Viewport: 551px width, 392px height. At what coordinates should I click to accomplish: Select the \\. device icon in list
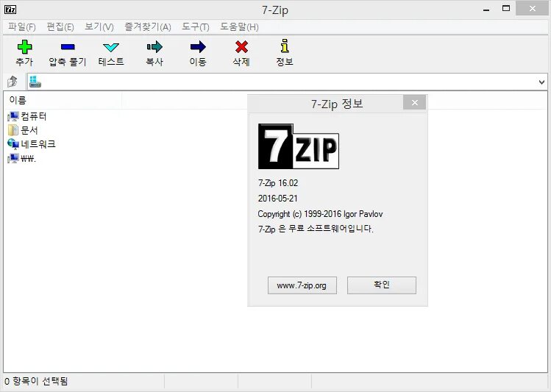[13, 158]
